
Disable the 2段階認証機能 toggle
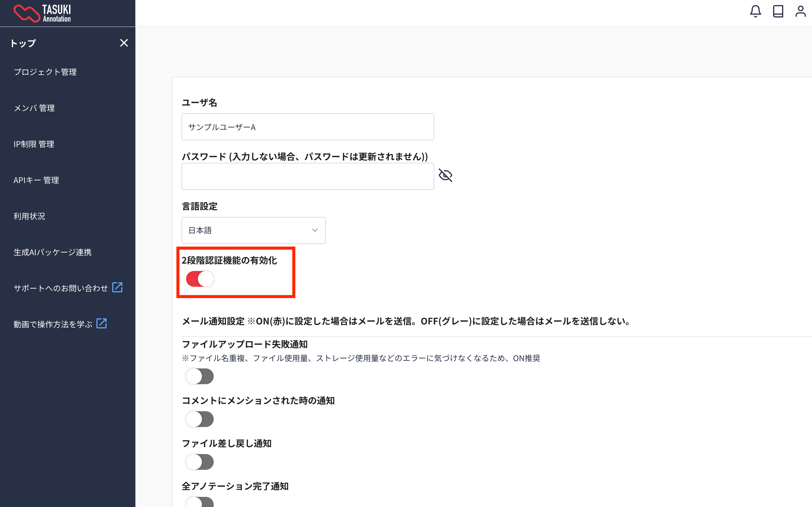pos(200,279)
